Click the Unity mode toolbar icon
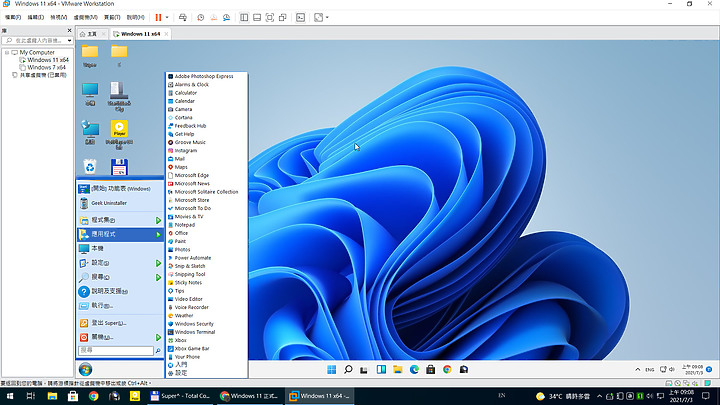Viewport: 720px width, 405px height. [x=282, y=17]
